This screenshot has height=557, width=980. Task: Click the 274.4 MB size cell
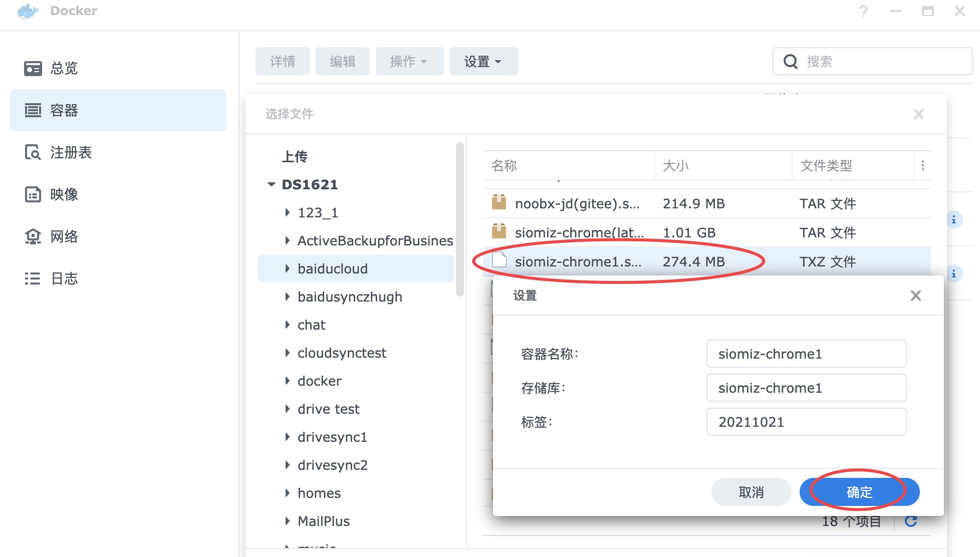[x=693, y=261]
